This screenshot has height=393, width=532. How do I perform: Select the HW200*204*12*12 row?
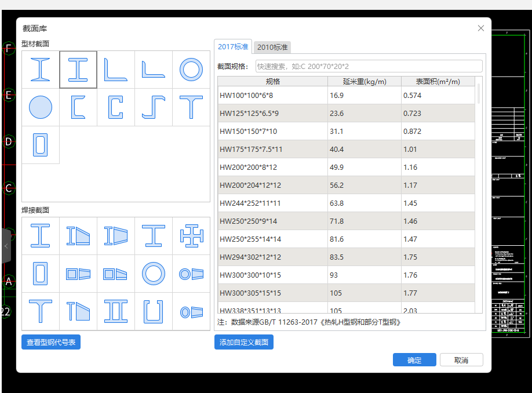click(346, 185)
